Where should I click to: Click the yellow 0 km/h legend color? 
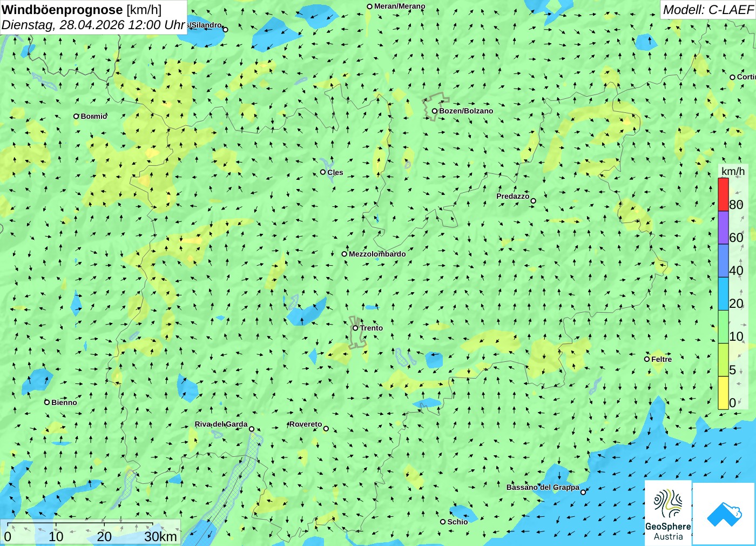click(x=723, y=393)
